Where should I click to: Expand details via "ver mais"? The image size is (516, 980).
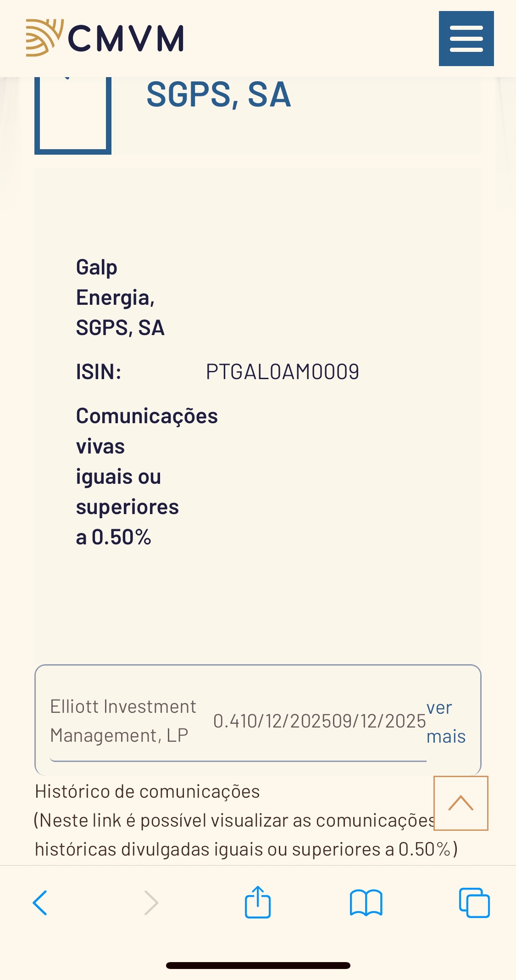pos(445,722)
